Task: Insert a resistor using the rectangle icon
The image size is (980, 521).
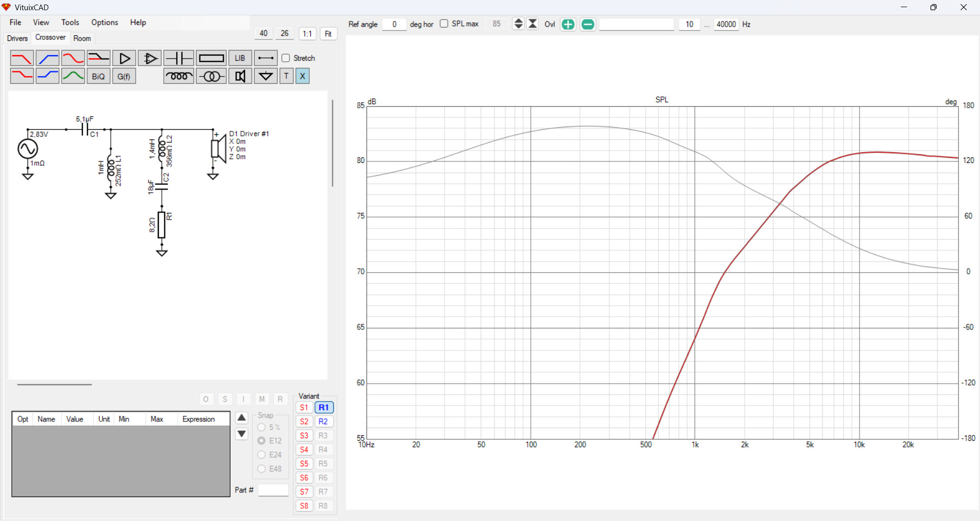Action: pos(211,58)
